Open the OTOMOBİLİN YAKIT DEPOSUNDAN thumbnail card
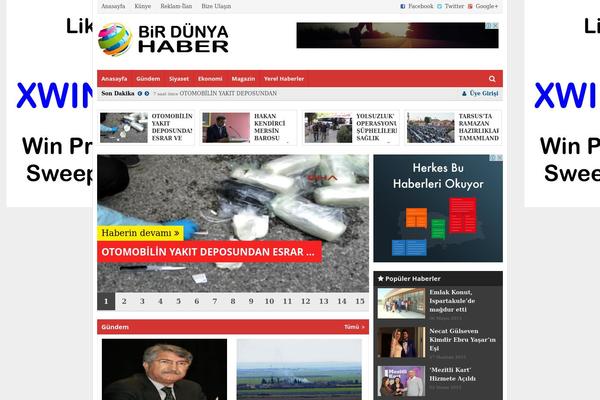 tap(146, 127)
